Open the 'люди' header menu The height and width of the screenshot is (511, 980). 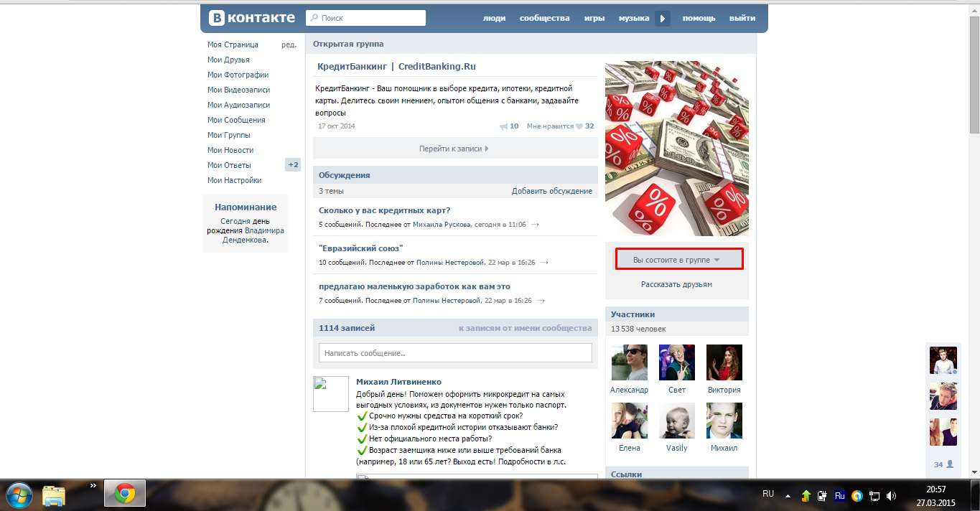tap(494, 19)
